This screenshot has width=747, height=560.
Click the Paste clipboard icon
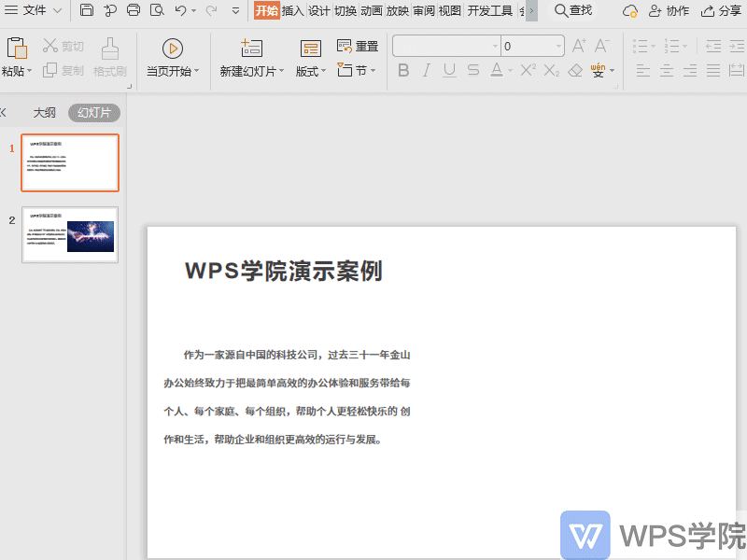[17, 48]
